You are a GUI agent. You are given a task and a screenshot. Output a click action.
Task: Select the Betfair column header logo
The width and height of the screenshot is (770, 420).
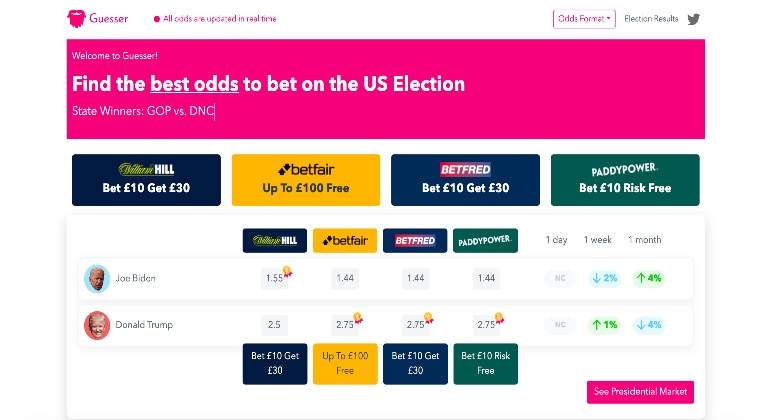[345, 241]
